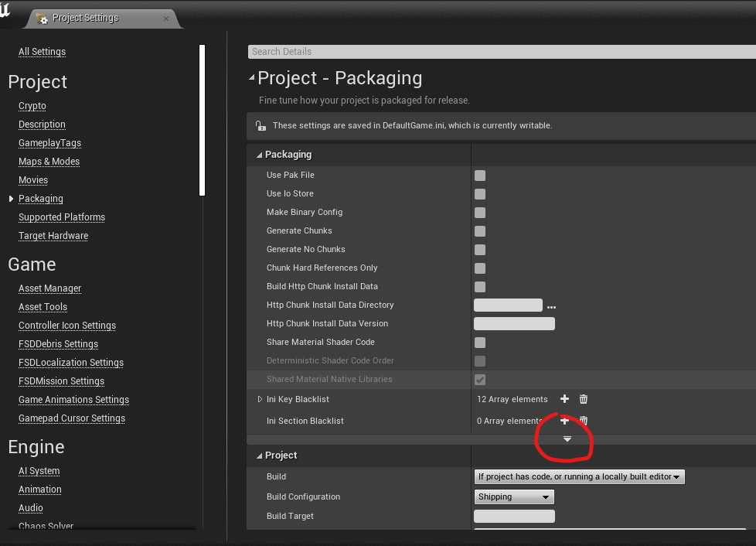
Task: Enable Make Binary Config checkbox
Action: point(480,213)
